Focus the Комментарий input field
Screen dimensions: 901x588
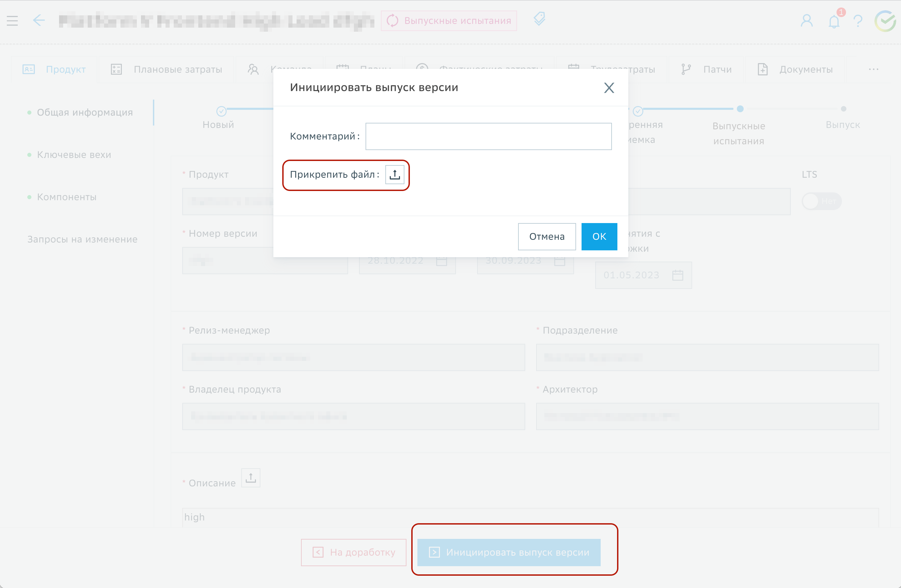coord(488,136)
